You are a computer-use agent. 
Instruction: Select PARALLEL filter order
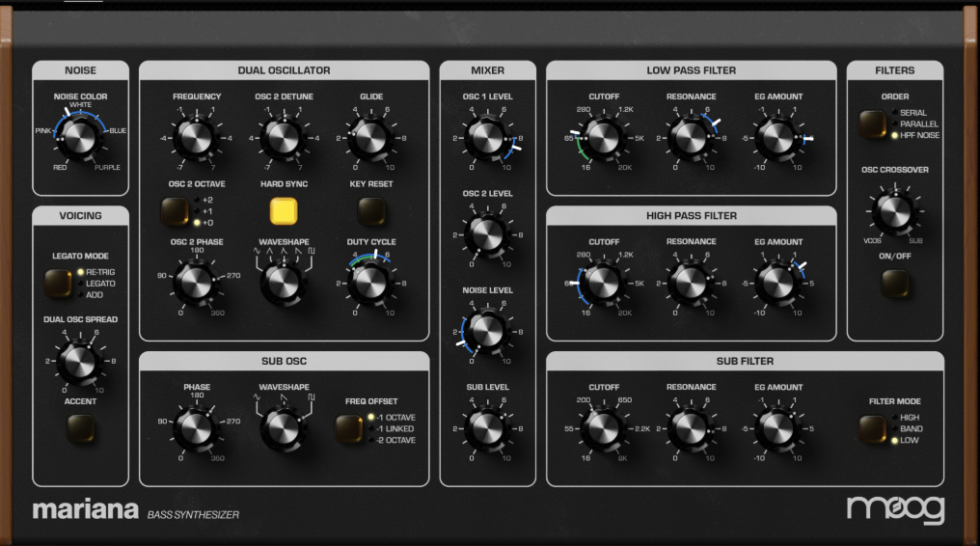tap(915, 123)
